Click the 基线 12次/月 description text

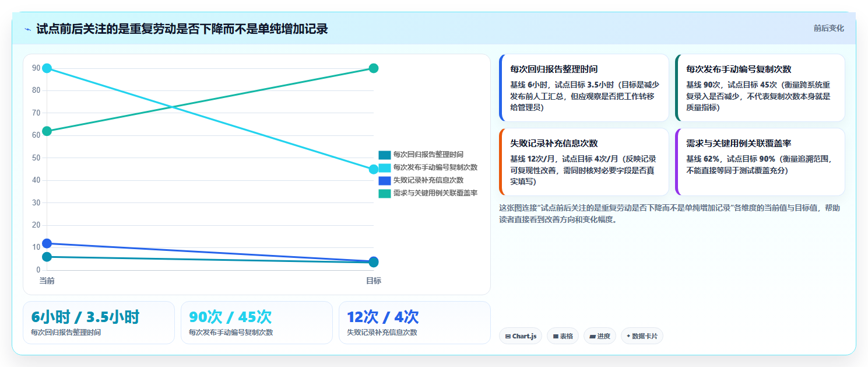[583, 170]
